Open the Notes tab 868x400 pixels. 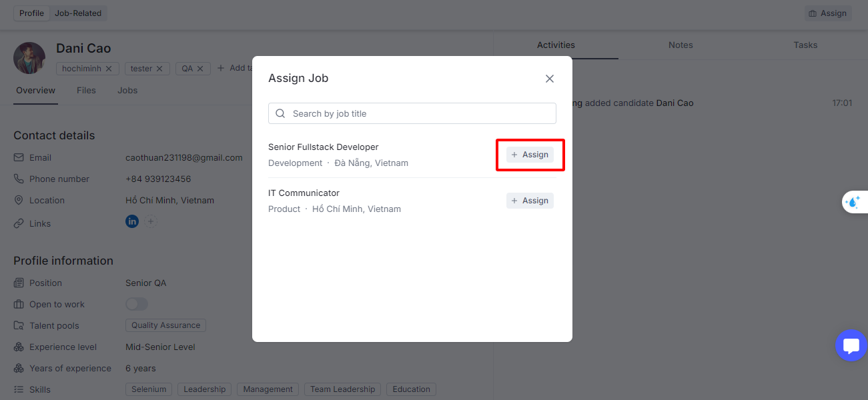point(681,45)
